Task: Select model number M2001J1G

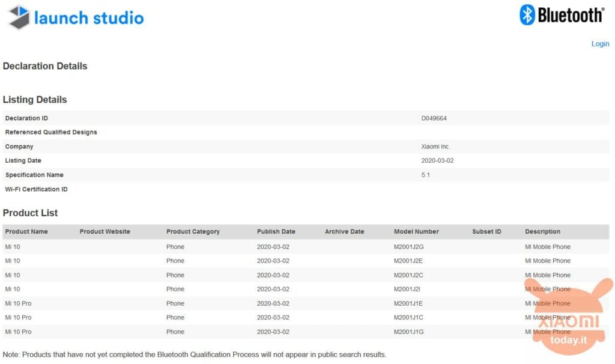Action: (x=408, y=332)
